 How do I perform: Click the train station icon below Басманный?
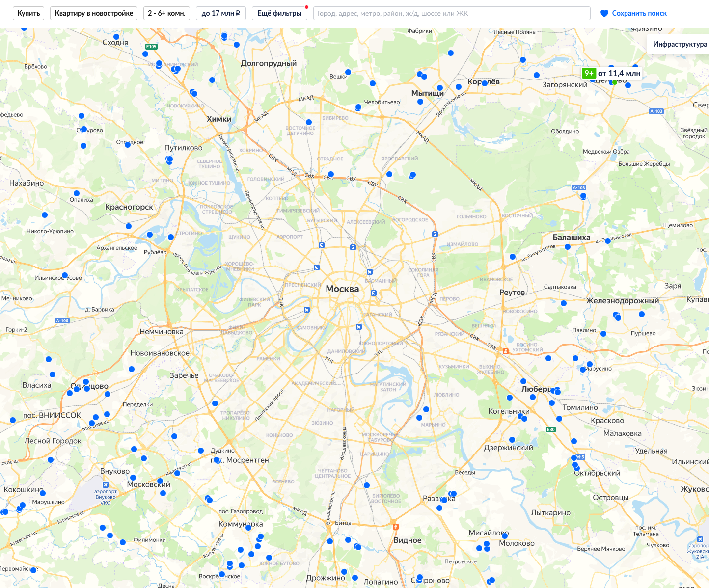tap(374, 293)
